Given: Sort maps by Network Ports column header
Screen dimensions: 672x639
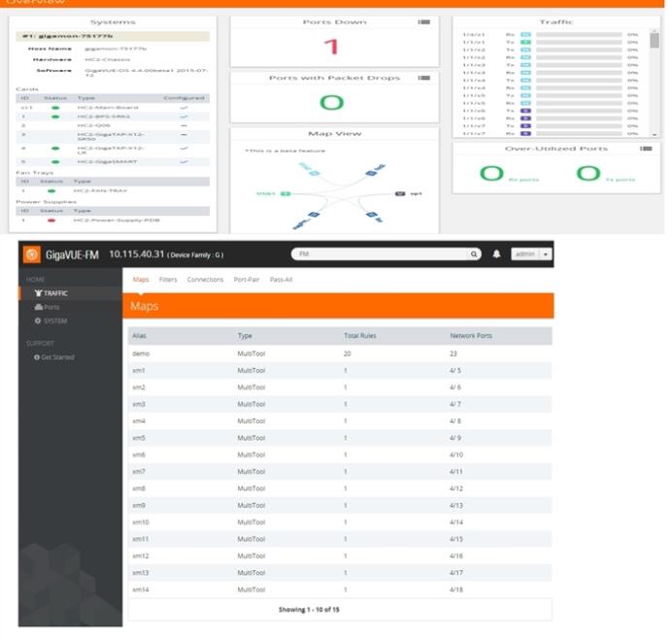Looking at the screenshot, I should click(471, 336).
